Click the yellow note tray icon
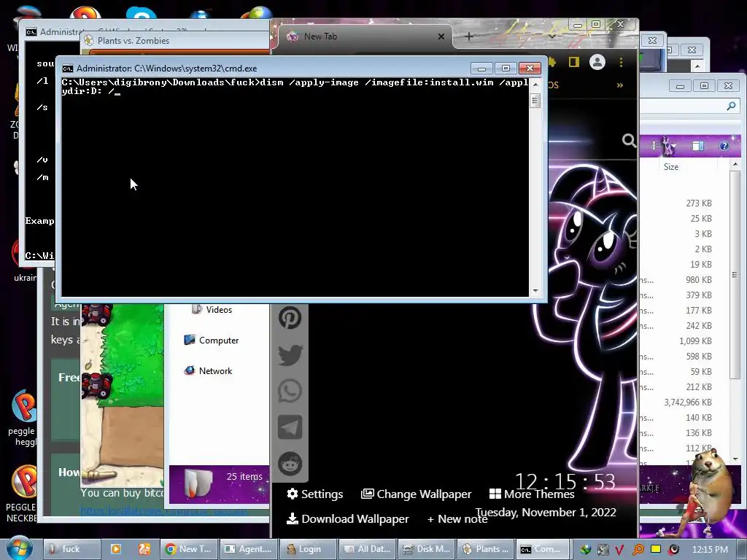Viewport: 747px width, 560px height. click(656, 549)
